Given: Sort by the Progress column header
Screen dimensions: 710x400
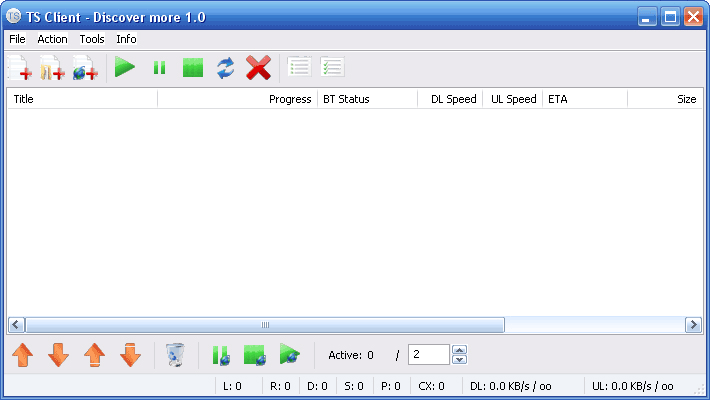Looking at the screenshot, I should [237, 99].
